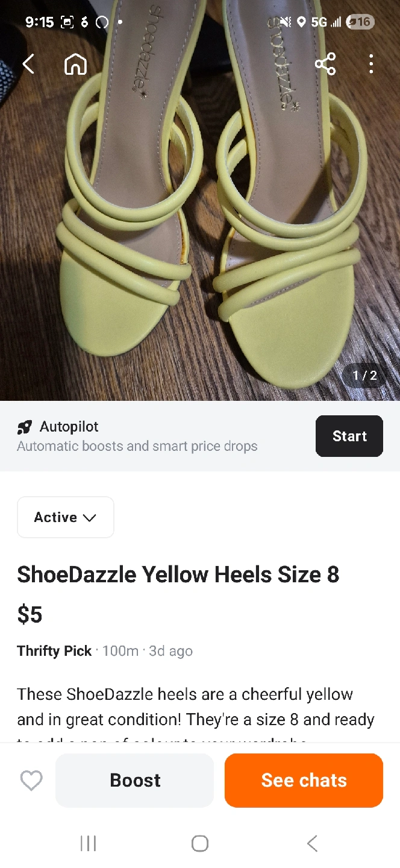Expand the Active status dropdown
Screen dimensions: 400x868
click(66, 517)
